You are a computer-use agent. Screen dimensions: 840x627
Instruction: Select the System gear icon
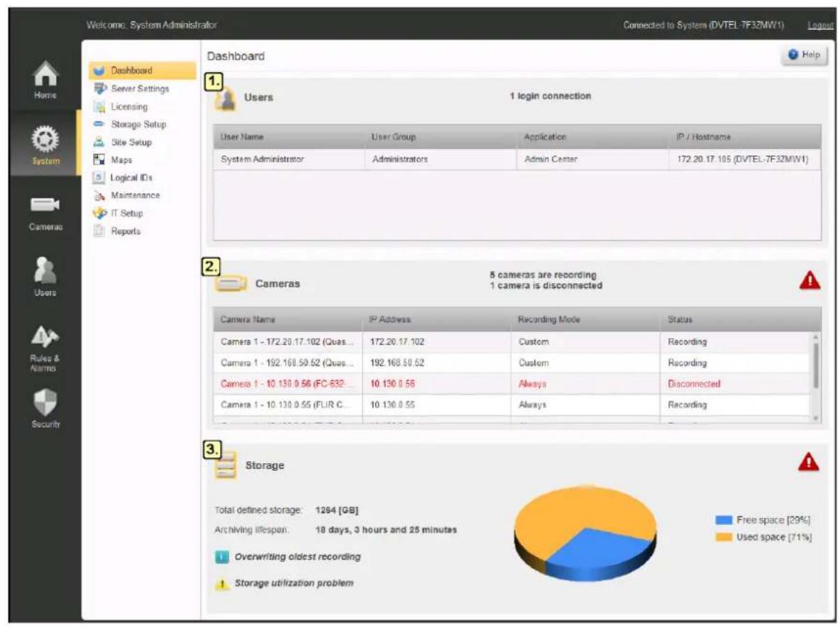point(45,139)
